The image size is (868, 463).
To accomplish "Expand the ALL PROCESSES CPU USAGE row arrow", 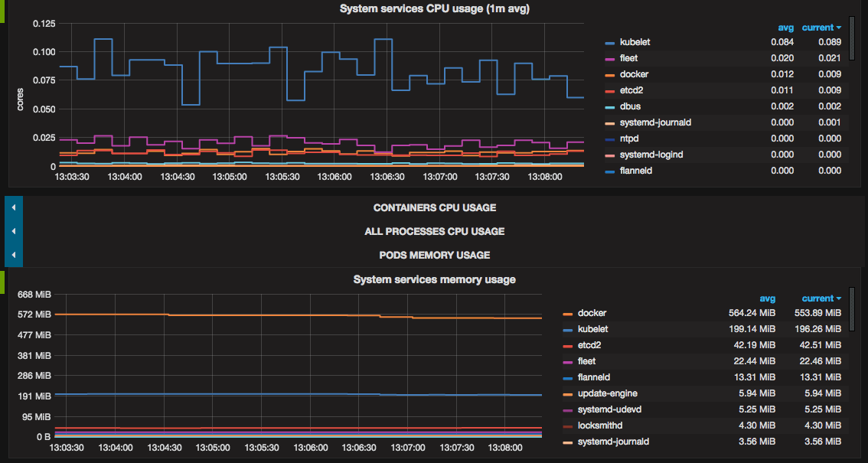I will (13, 230).
